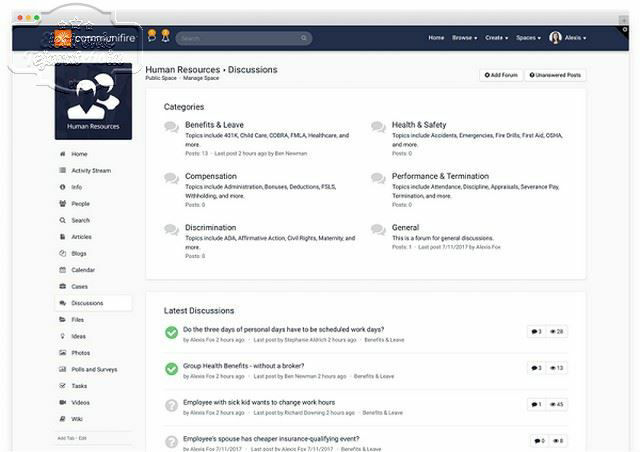The height and width of the screenshot is (452, 640).
Task: Open spouse cheaper insurance discussion
Action: (271, 439)
